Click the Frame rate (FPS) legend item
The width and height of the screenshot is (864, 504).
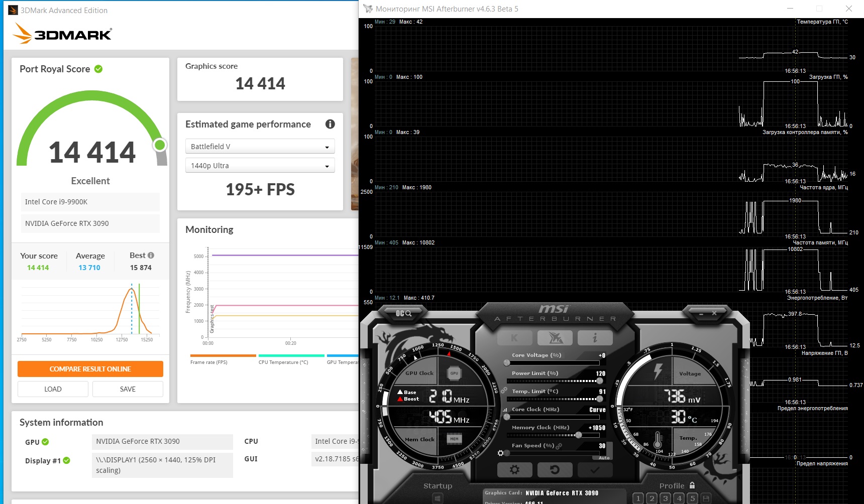tap(223, 359)
